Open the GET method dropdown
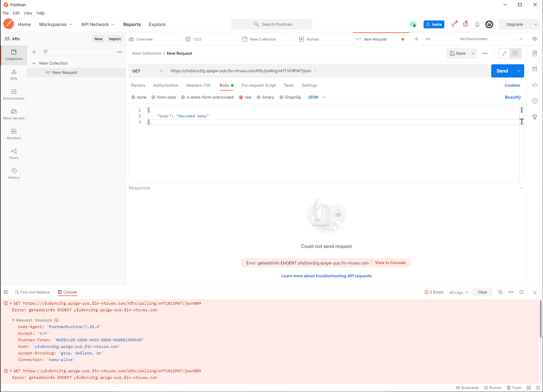This screenshot has height=392, width=543. [x=147, y=71]
